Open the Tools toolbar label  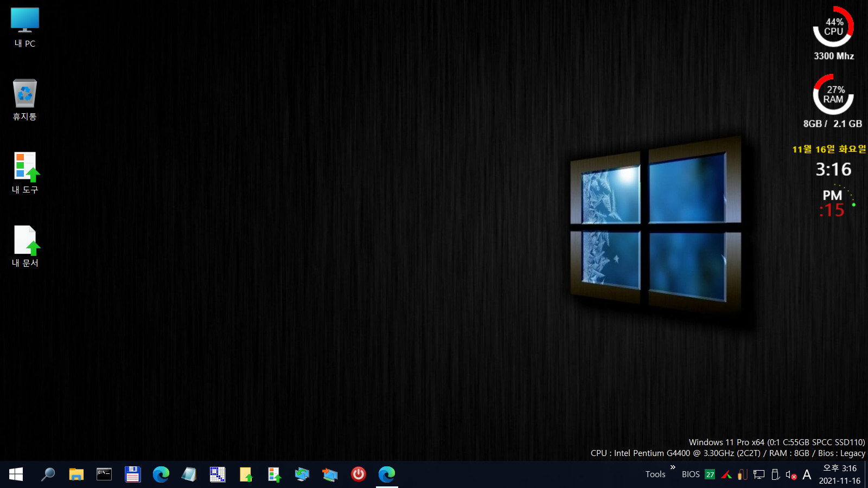tap(655, 474)
